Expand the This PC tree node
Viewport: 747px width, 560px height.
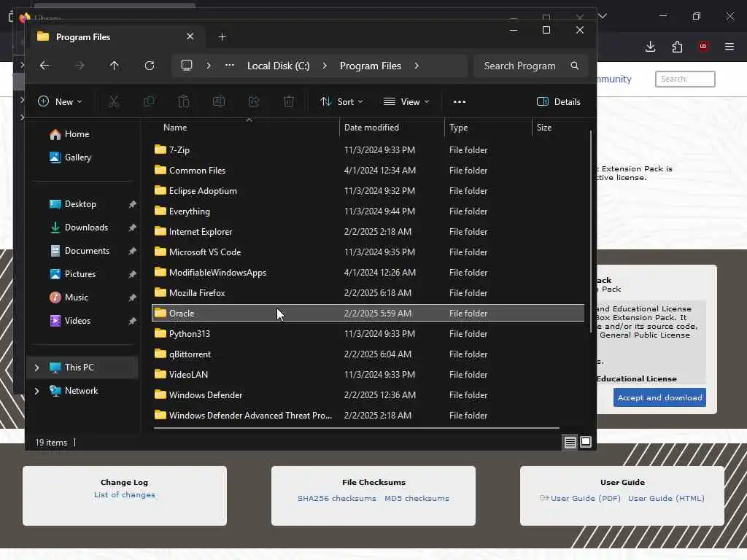[36, 367]
